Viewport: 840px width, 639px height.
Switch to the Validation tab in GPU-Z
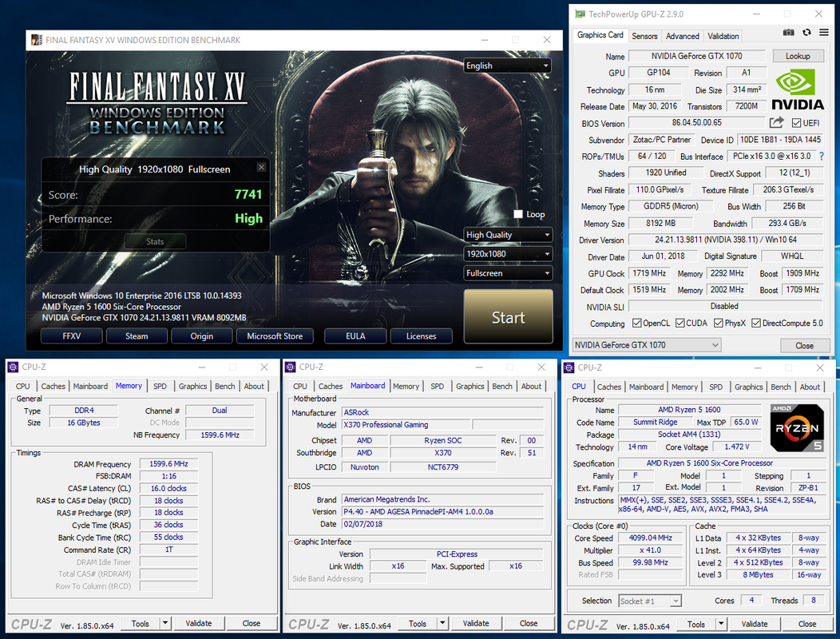pyautogui.click(x=723, y=36)
